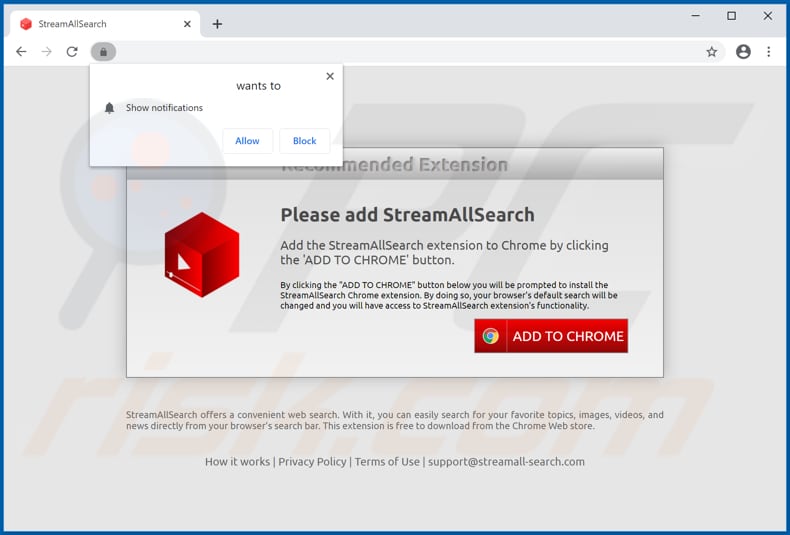Minimize the Chrome window
The height and width of the screenshot is (535, 790).
[696, 16]
